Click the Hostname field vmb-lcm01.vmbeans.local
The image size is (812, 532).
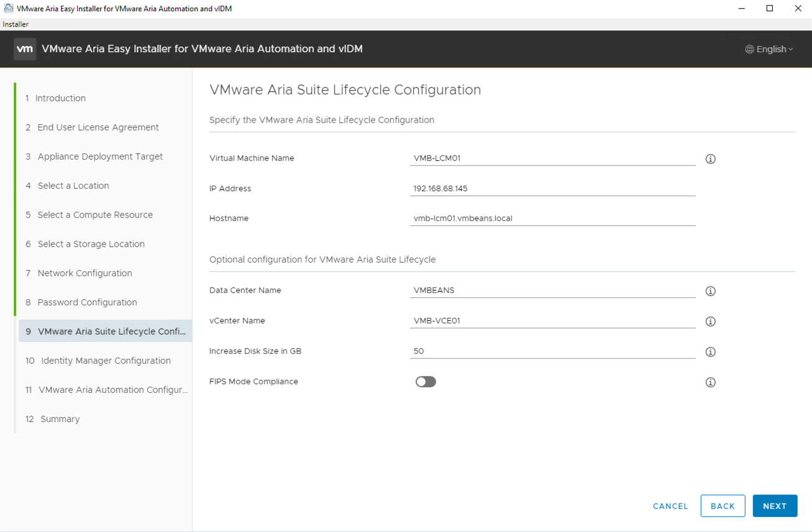click(x=552, y=219)
